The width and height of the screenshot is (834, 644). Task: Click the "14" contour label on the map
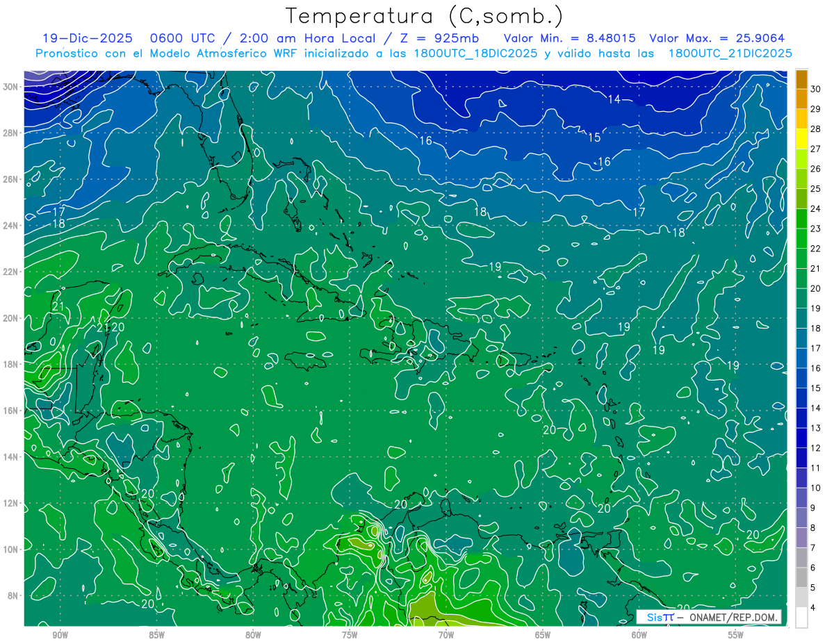click(614, 99)
